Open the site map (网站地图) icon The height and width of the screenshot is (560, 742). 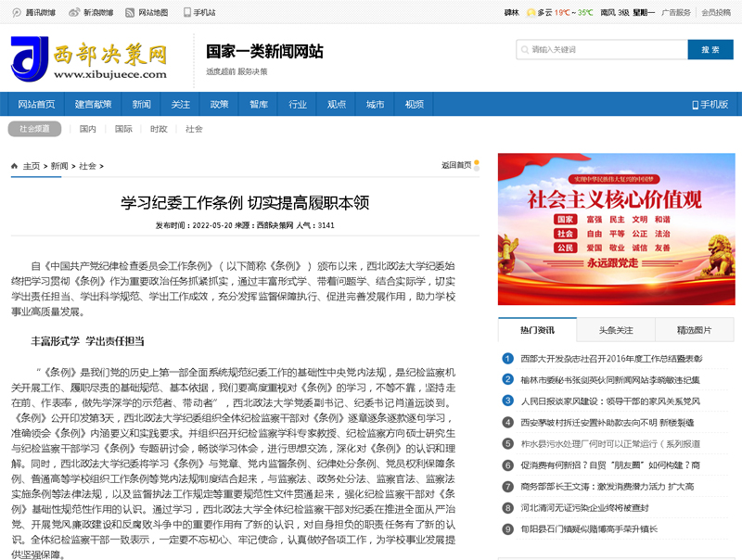coord(130,13)
